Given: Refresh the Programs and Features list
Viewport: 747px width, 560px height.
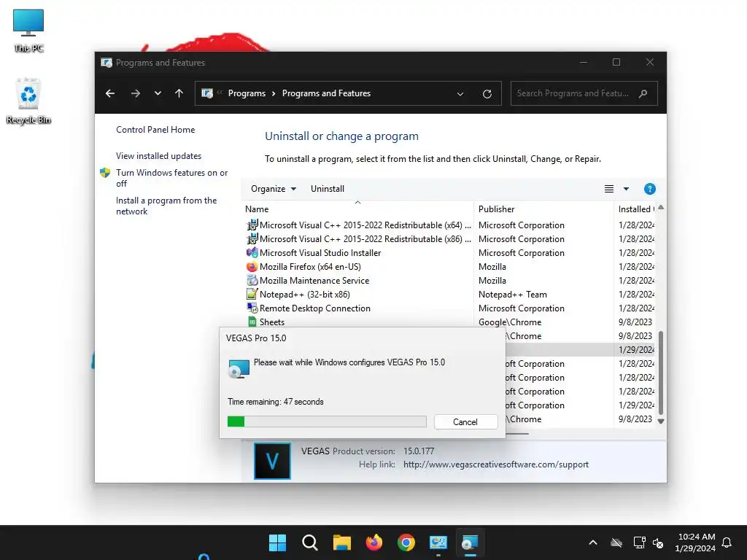Looking at the screenshot, I should [487, 94].
